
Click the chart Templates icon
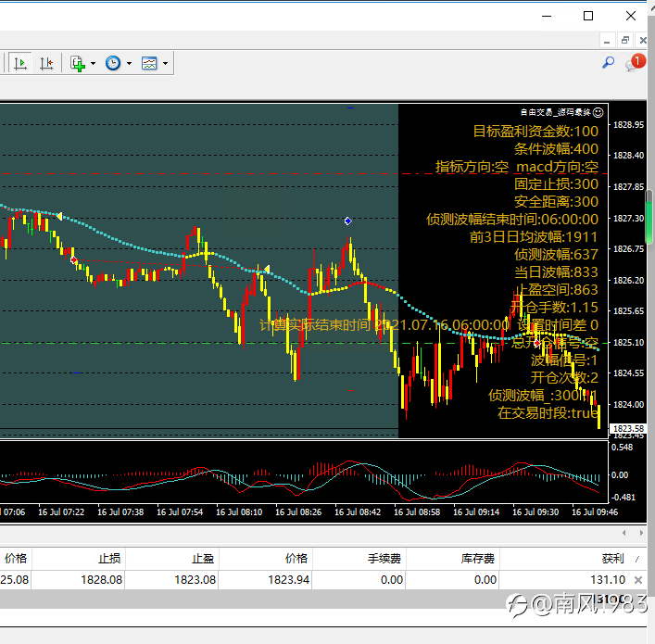(149, 63)
